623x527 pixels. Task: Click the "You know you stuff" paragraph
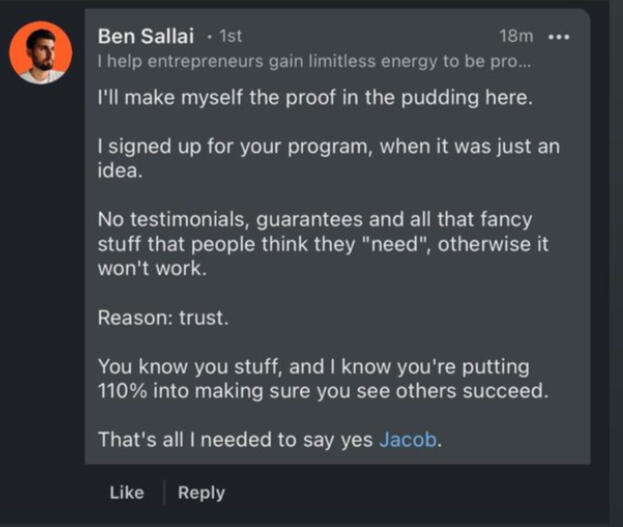pos(322,379)
